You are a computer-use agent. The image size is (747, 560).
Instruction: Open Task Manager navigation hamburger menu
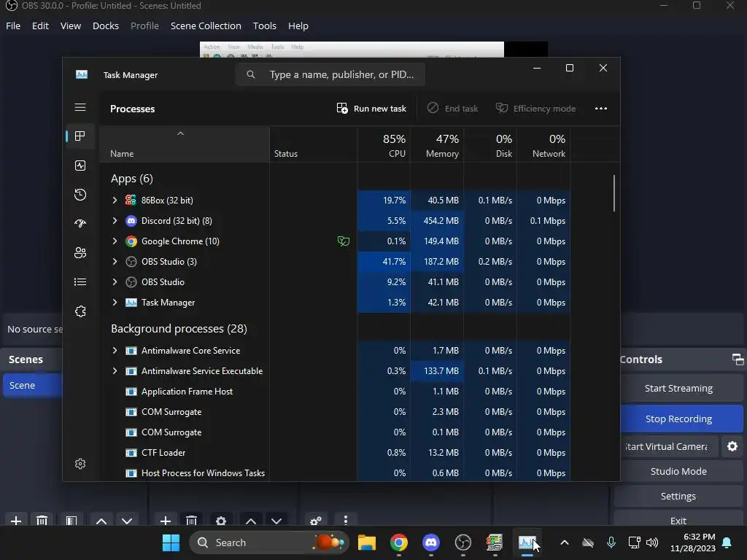80,107
